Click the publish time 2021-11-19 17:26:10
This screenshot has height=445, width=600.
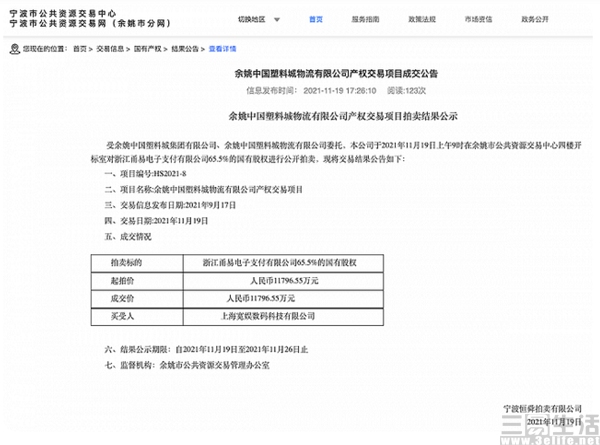pyautogui.click(x=340, y=91)
